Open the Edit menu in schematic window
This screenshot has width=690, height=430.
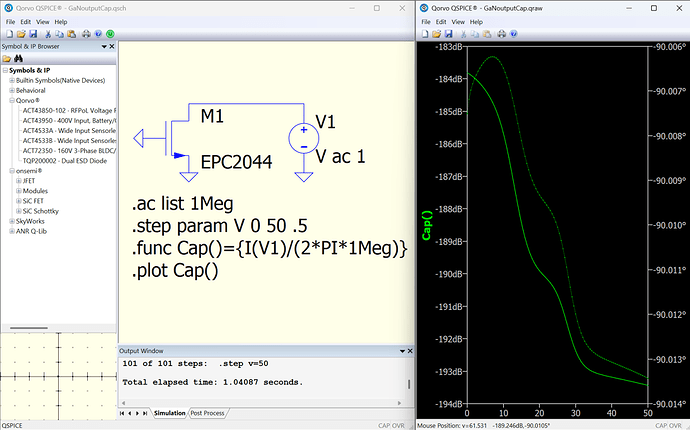(26, 22)
